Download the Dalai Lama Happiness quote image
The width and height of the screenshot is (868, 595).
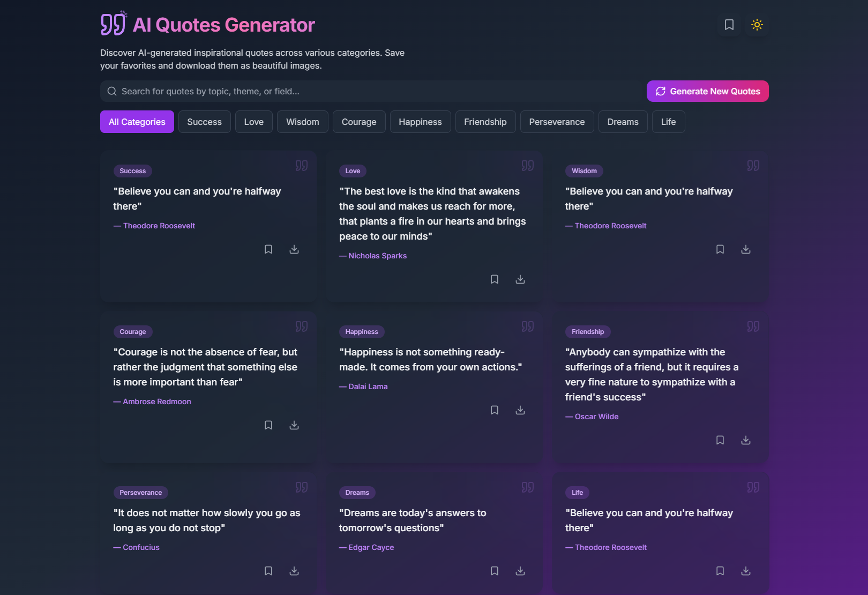[x=520, y=410]
